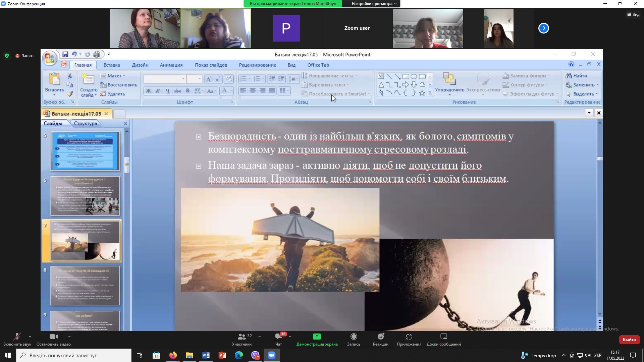
Task: Click the Record icon in Zoom toolbar
Action: 354,337
